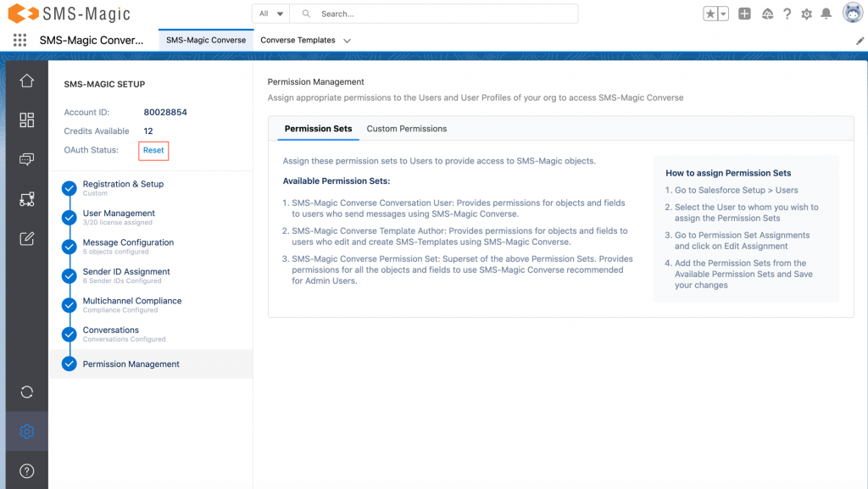This screenshot has width=868, height=489.
Task: Switch to the Custom Permissions tab
Action: pos(406,128)
